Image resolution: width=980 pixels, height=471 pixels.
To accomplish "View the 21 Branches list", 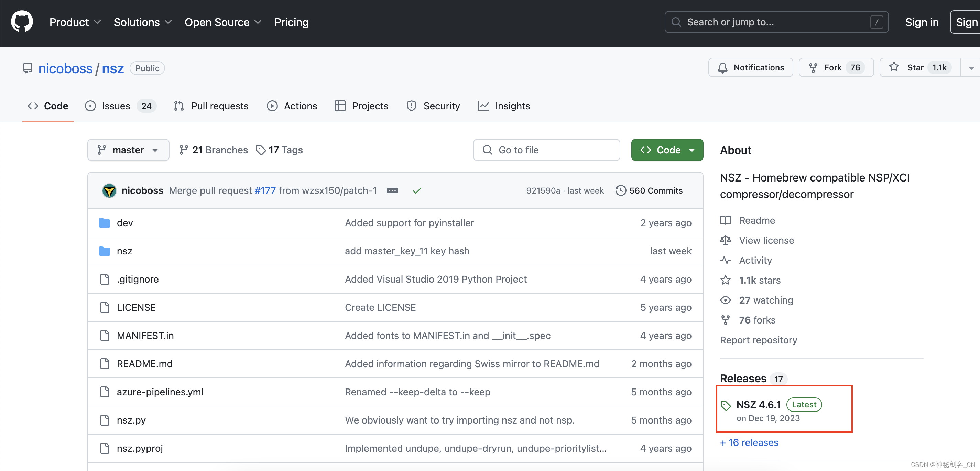I will pyautogui.click(x=214, y=150).
